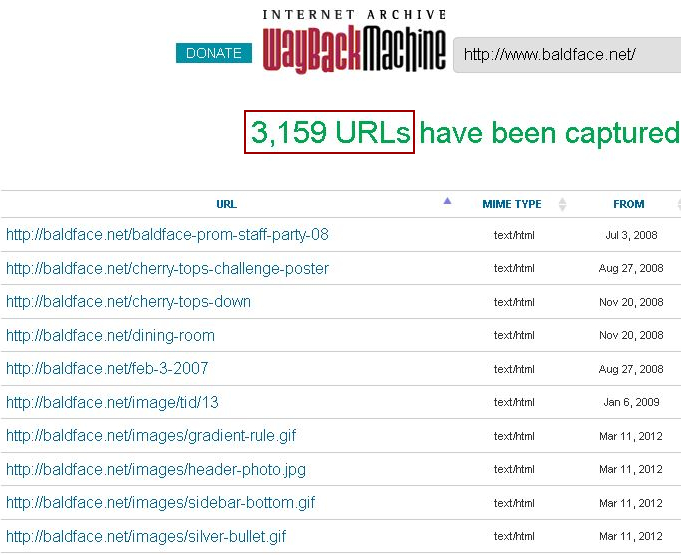Click 'Nov 20, 2008' in cherry-tops-down row
Viewport: 681px width, 555px height.
631,302
